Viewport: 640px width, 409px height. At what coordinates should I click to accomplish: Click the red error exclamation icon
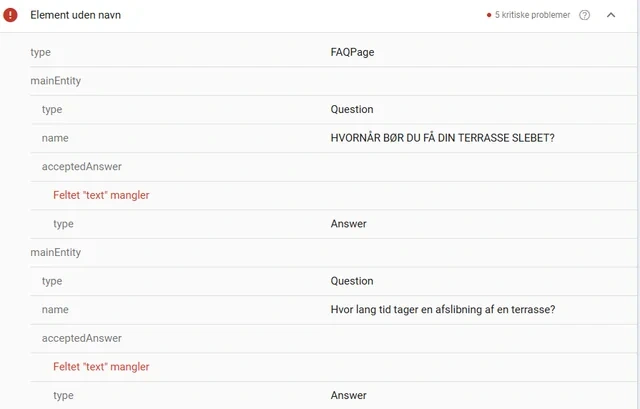10,15
